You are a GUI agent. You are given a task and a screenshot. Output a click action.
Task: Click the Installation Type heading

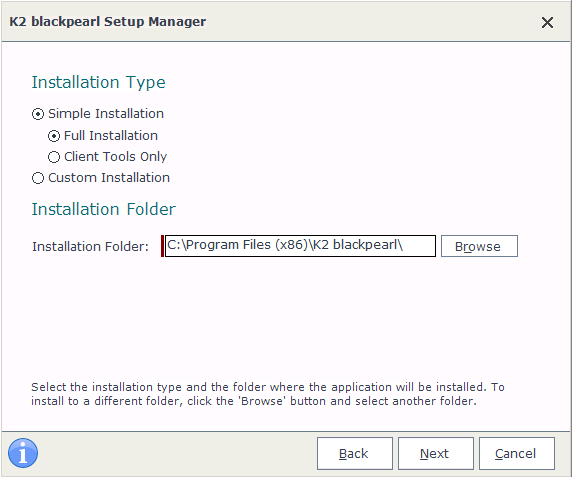pos(98,82)
